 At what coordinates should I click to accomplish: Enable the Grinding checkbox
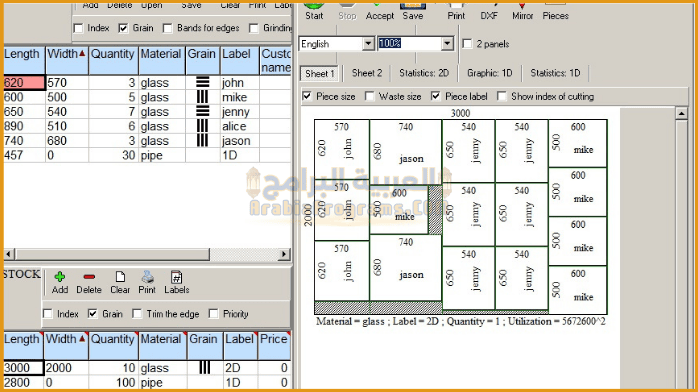click(x=254, y=28)
